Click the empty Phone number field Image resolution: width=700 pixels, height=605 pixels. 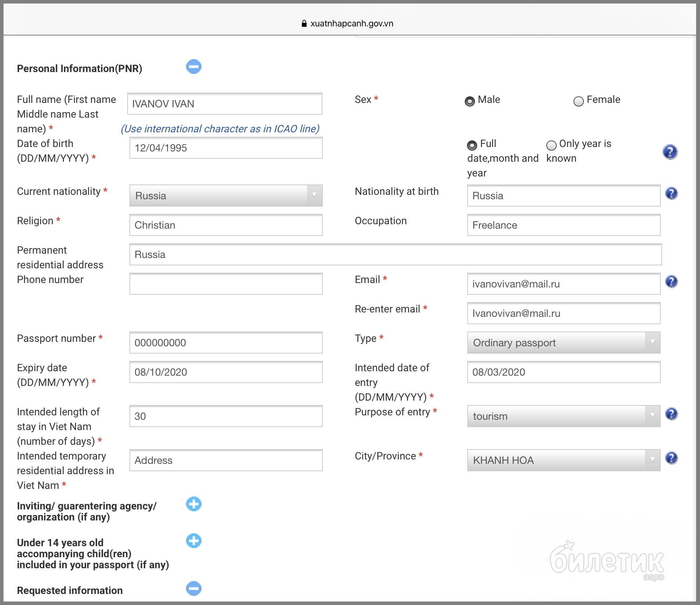226,284
